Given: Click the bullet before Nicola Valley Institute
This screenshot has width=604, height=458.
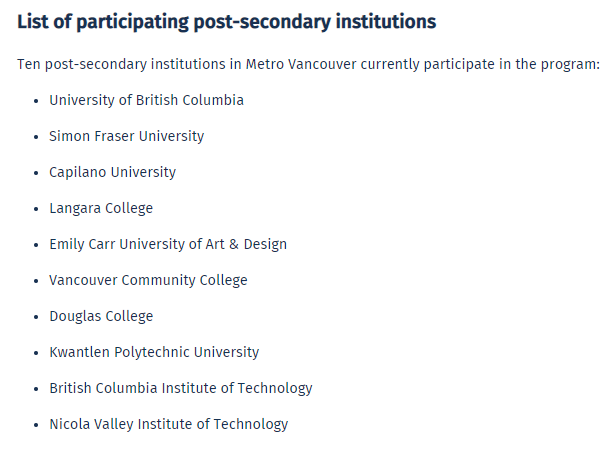Looking at the screenshot, I should point(36,425).
